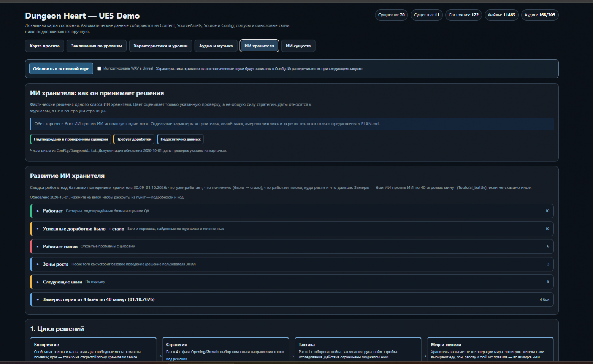Click Обновить в основной игре button
This screenshot has width=593, height=364.
click(61, 69)
